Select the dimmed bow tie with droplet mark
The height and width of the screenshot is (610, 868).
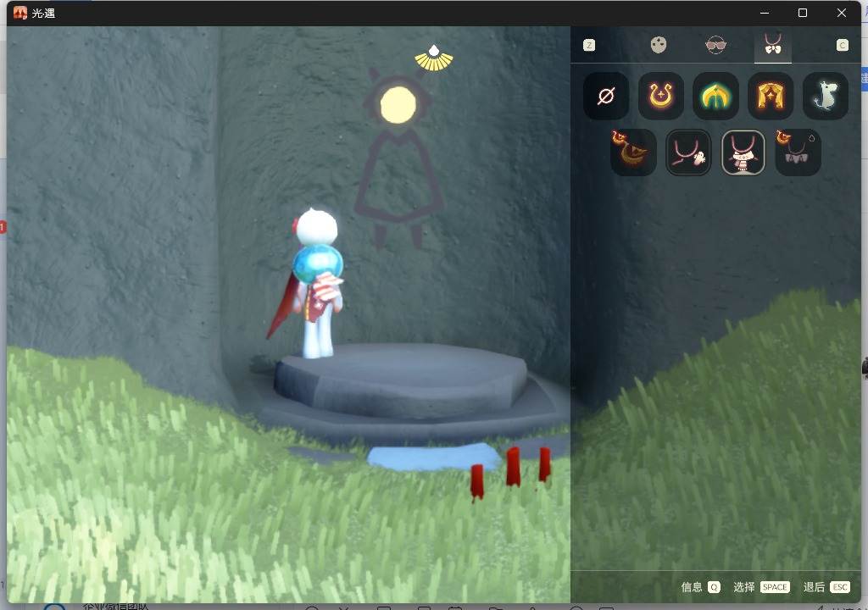[798, 152]
